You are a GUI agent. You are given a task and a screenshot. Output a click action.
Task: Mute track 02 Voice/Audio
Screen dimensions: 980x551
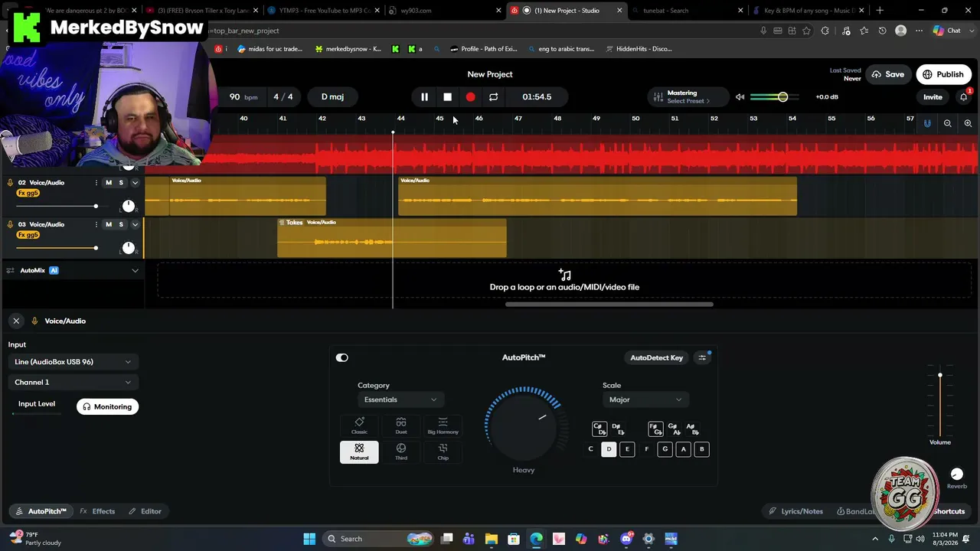click(109, 183)
